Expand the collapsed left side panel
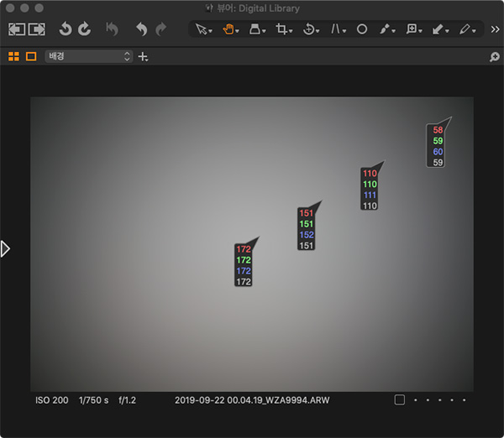 point(5,248)
